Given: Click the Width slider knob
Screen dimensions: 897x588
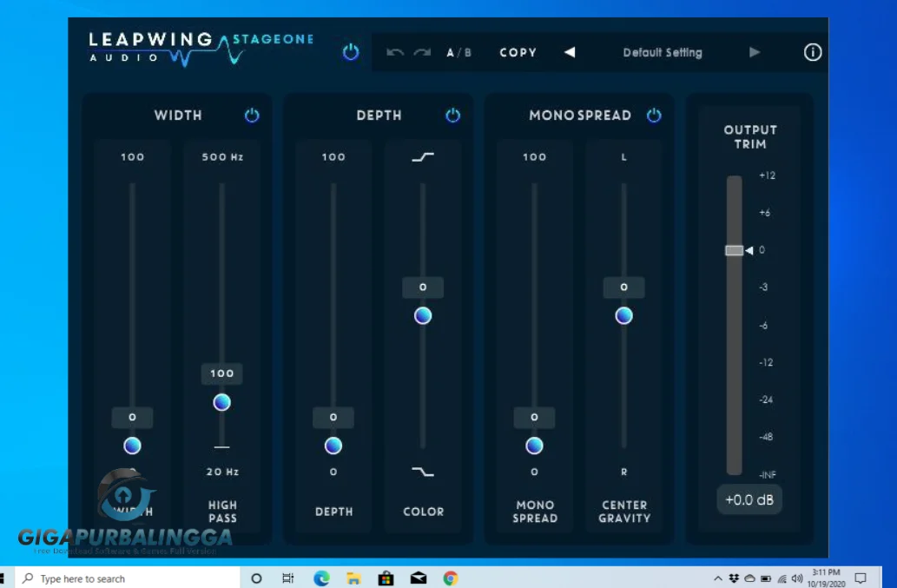Looking at the screenshot, I should tap(132, 446).
